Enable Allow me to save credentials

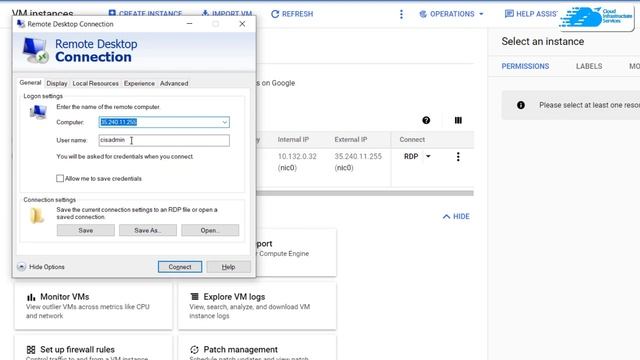tap(60, 178)
